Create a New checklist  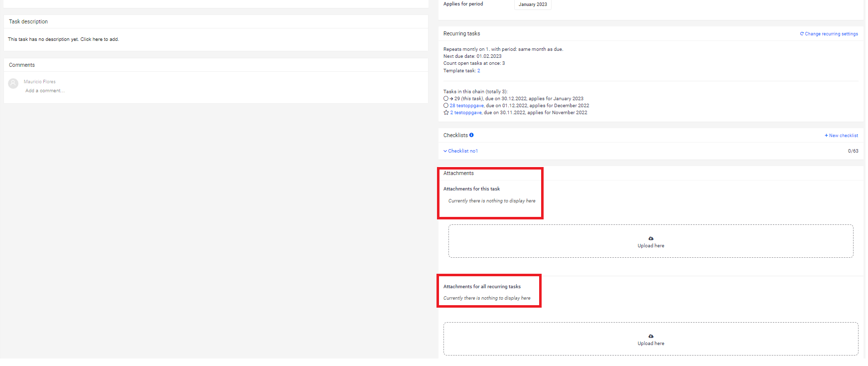(843, 136)
